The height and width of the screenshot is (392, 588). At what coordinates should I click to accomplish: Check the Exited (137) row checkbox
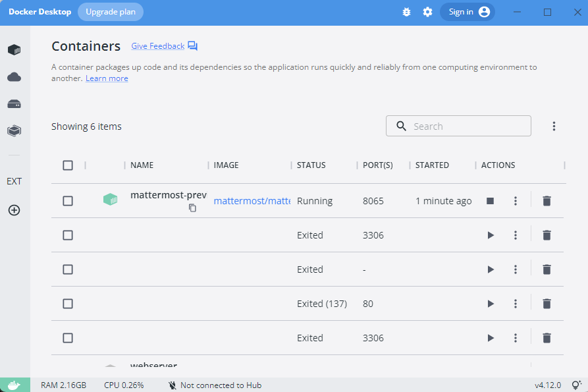(x=68, y=304)
